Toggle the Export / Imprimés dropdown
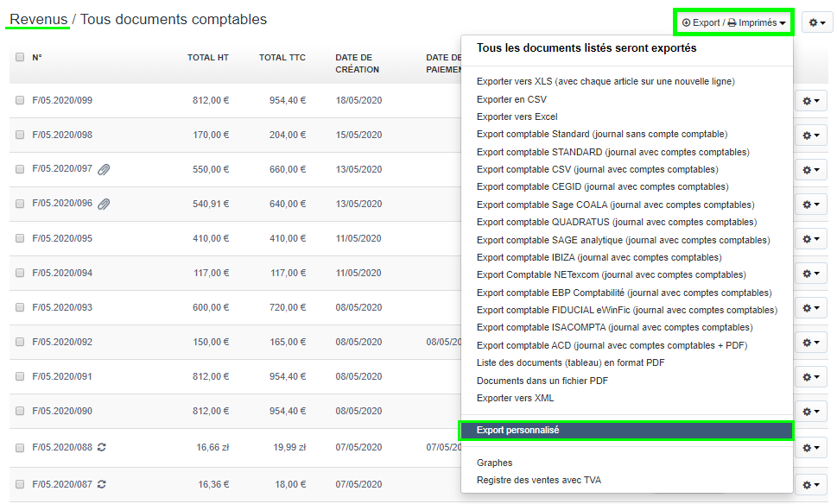This screenshot has height=504, width=837. tap(733, 23)
